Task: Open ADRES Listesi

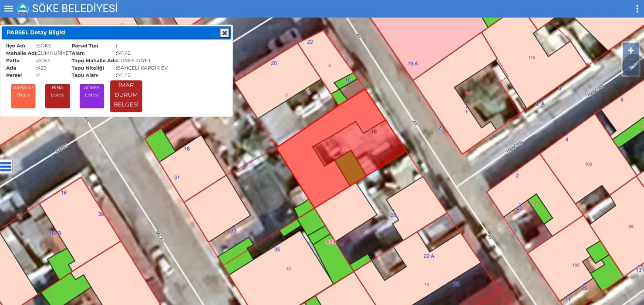Action: (92, 96)
